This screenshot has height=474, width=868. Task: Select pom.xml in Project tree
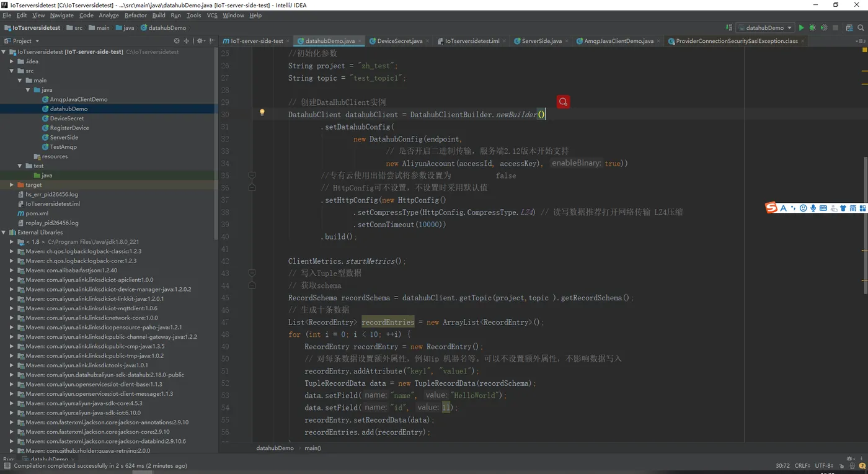pos(37,213)
